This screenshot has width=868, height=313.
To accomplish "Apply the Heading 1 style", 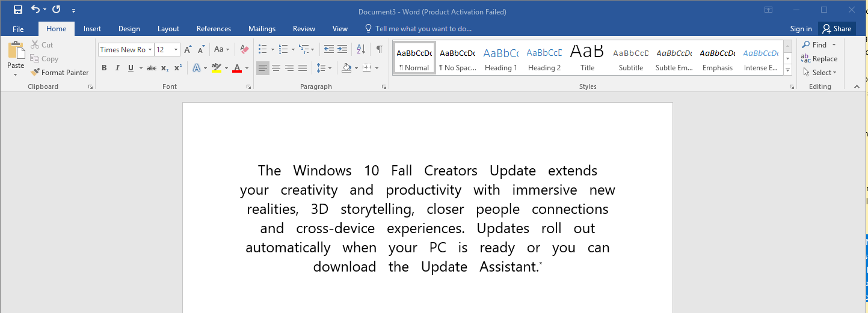I will [500, 58].
